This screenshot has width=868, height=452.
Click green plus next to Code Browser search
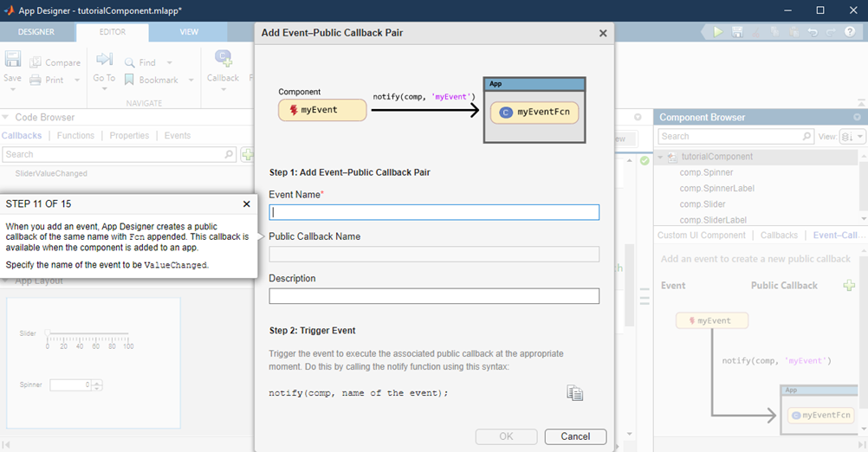tap(248, 154)
